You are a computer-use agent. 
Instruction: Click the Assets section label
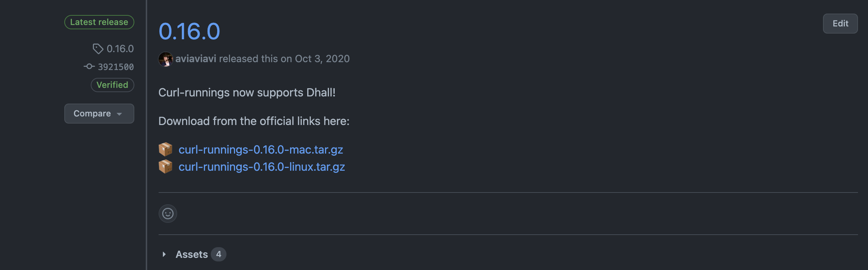(x=191, y=254)
